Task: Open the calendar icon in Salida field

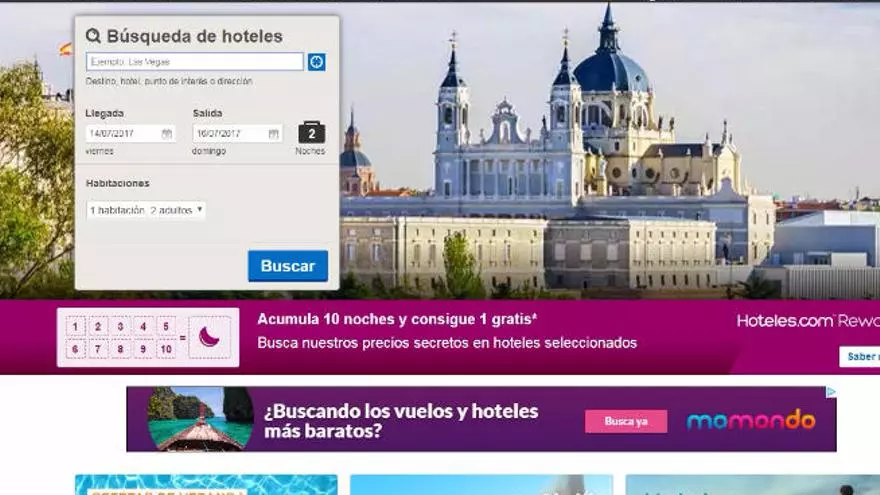Action: click(x=273, y=133)
